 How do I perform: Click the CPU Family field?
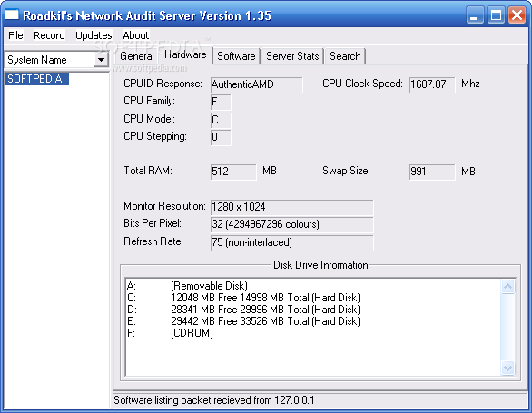click(x=221, y=103)
